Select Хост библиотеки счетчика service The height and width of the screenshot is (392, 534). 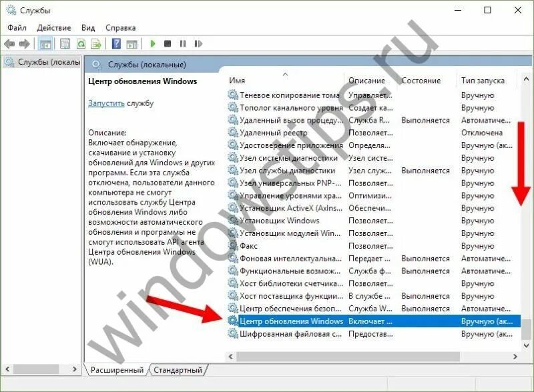pyautogui.click(x=374, y=284)
